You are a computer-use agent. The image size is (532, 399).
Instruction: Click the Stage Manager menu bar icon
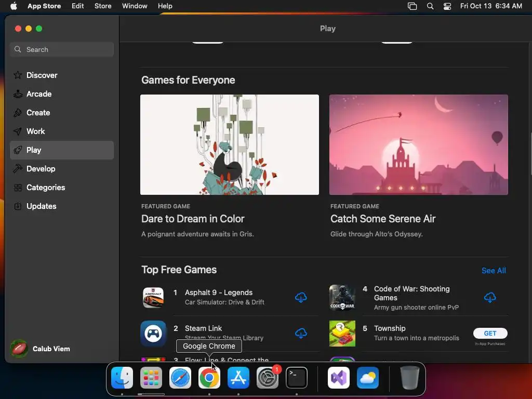pyautogui.click(x=412, y=6)
